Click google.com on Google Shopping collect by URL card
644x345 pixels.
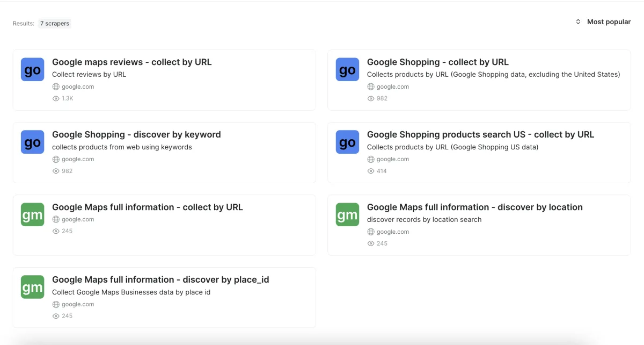click(x=393, y=87)
